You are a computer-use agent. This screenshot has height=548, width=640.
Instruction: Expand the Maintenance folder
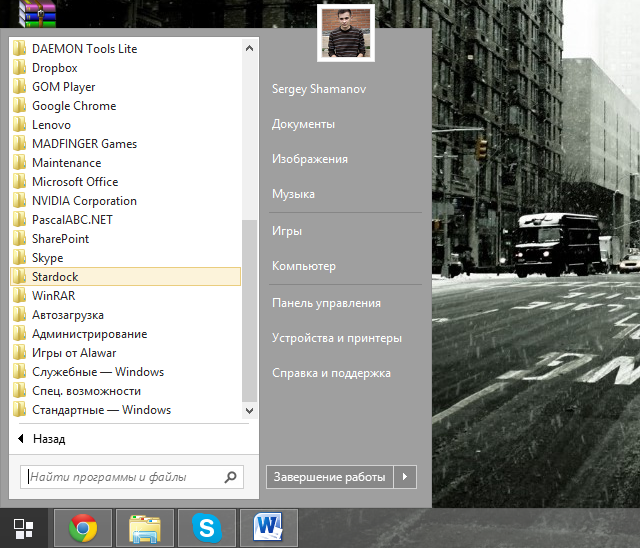pos(125,163)
